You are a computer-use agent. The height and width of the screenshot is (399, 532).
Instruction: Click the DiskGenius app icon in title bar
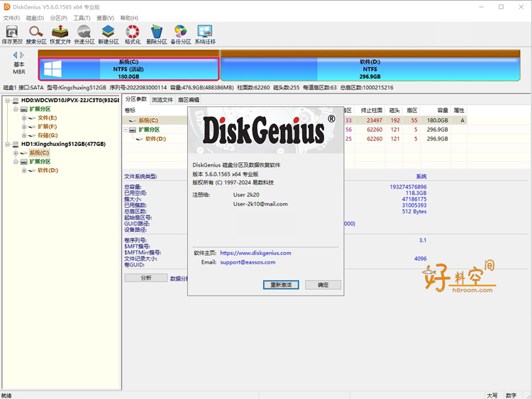point(7,7)
